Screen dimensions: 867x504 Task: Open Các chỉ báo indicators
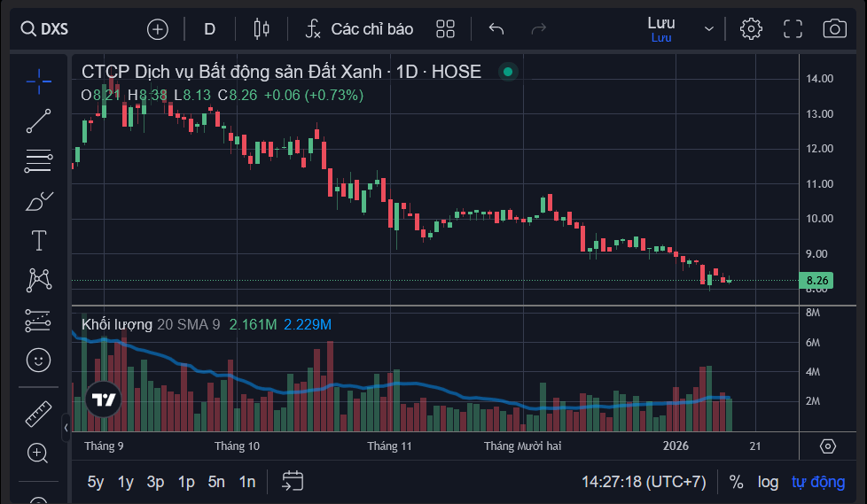359,28
